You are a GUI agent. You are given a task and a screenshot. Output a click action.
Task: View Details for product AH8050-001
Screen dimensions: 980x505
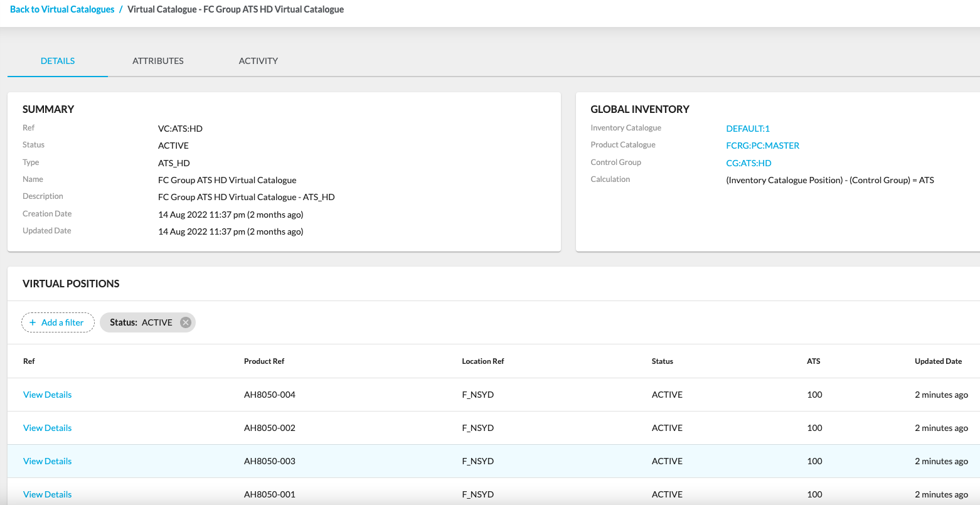48,494
